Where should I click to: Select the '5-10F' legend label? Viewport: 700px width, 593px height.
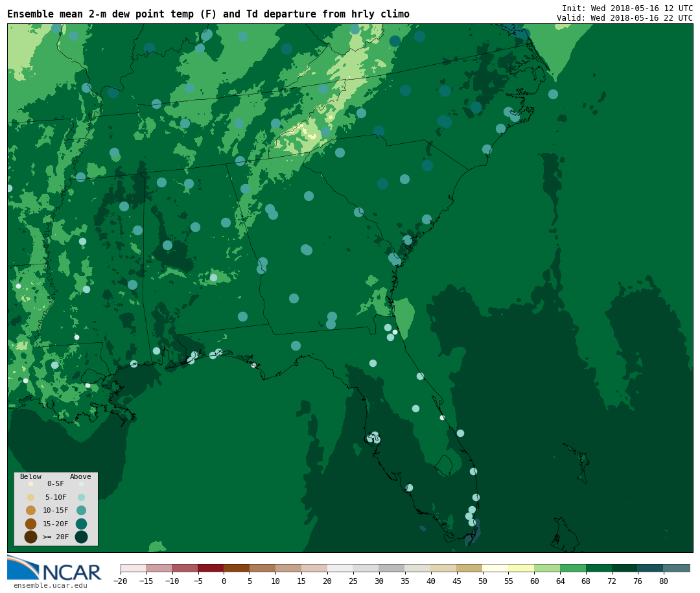[x=56, y=497]
